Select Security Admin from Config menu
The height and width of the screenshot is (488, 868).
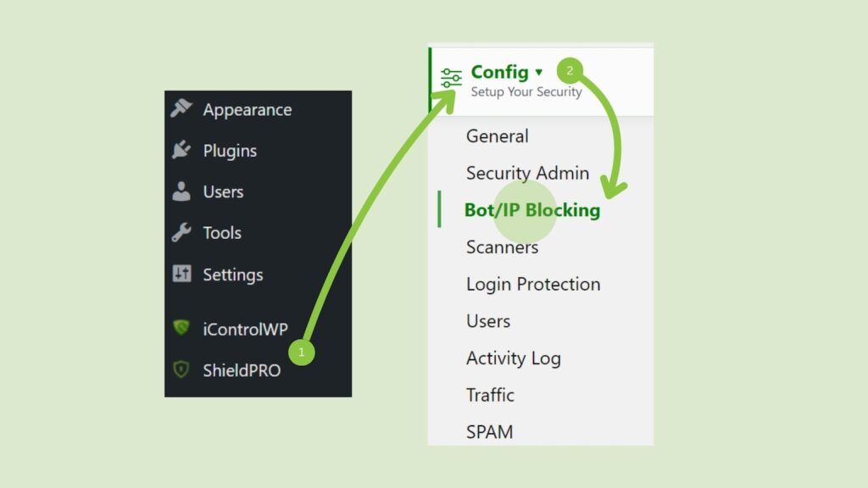[x=527, y=173]
